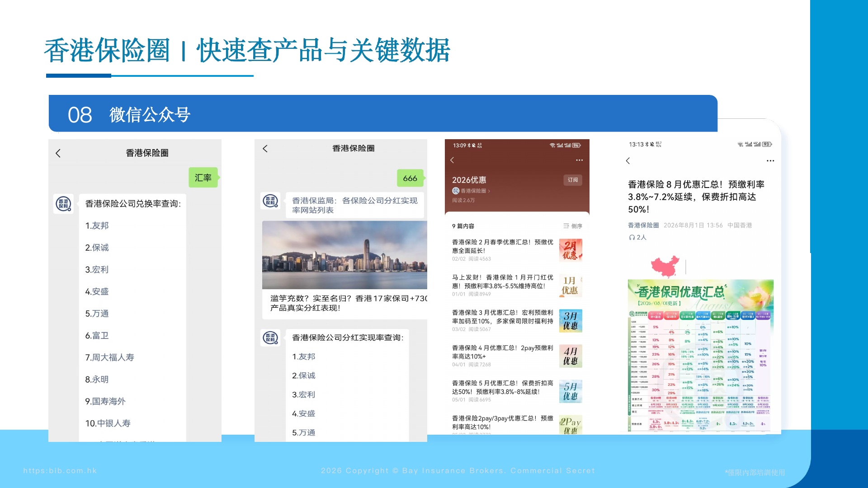
Task: Tap back arrow on 2026优惠 collection screen
Action: (452, 160)
